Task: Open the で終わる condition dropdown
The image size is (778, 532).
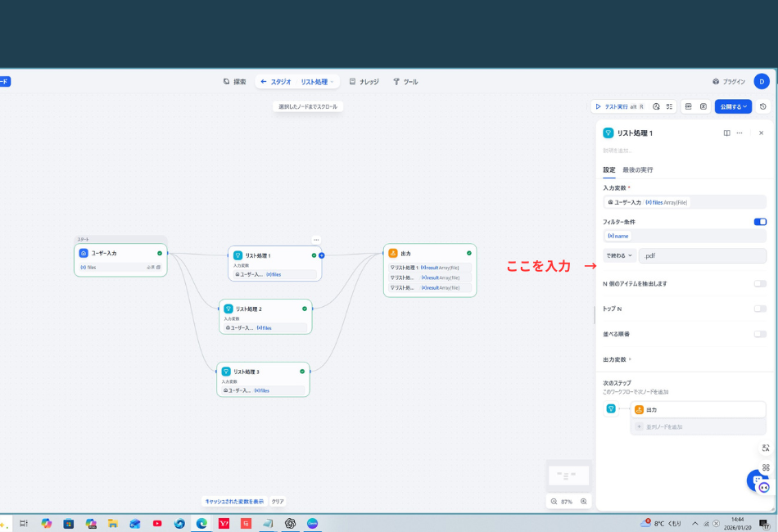Action: click(x=621, y=255)
